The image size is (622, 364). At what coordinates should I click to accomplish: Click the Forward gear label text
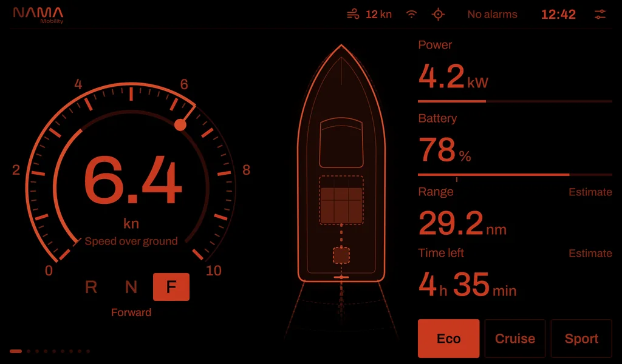(x=131, y=312)
